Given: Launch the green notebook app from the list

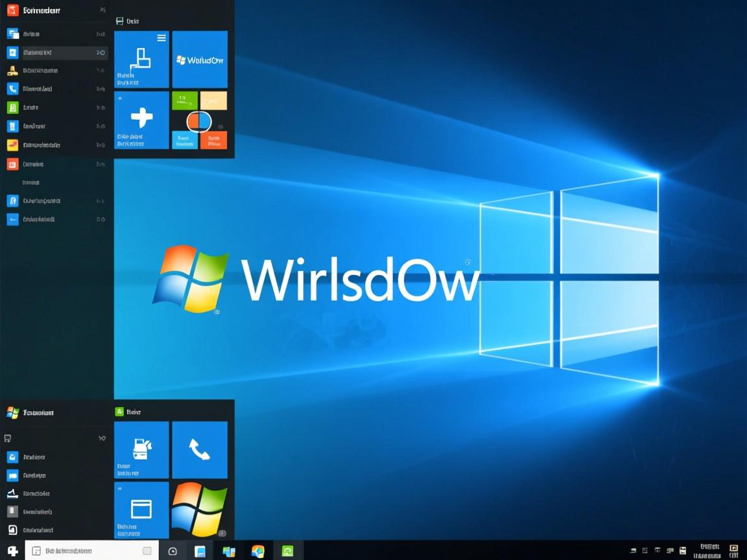Looking at the screenshot, I should (x=13, y=108).
